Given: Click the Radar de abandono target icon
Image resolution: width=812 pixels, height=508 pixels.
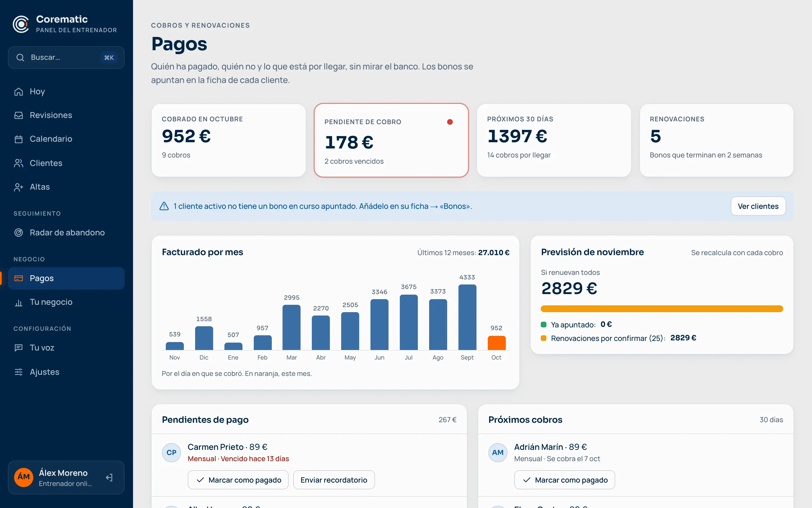Looking at the screenshot, I should (x=18, y=233).
